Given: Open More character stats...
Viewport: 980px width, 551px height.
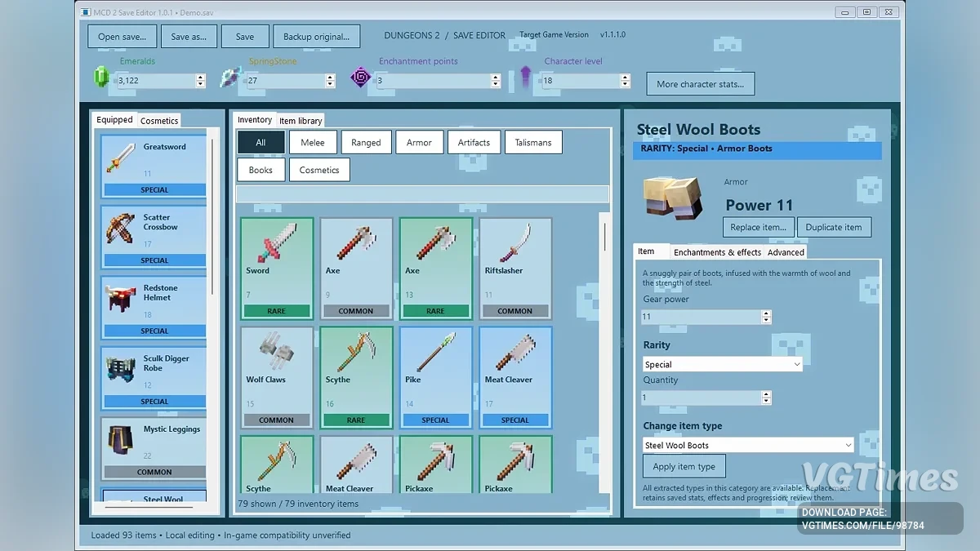Looking at the screenshot, I should (701, 84).
